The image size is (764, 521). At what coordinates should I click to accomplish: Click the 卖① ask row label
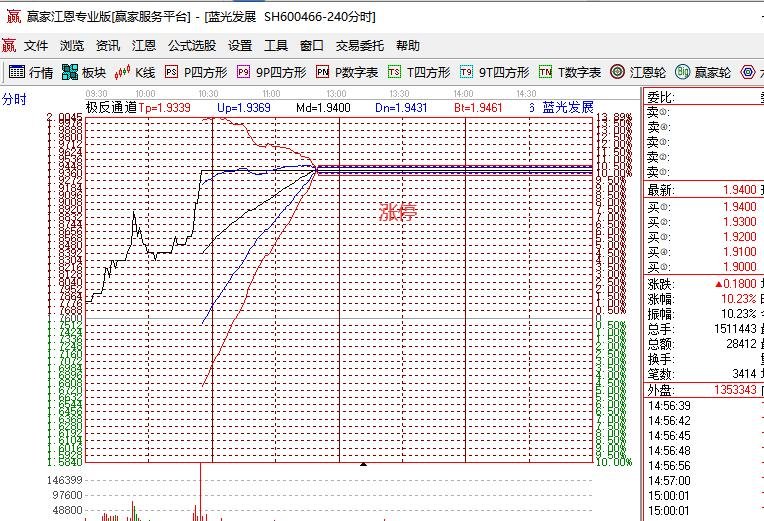(x=659, y=173)
